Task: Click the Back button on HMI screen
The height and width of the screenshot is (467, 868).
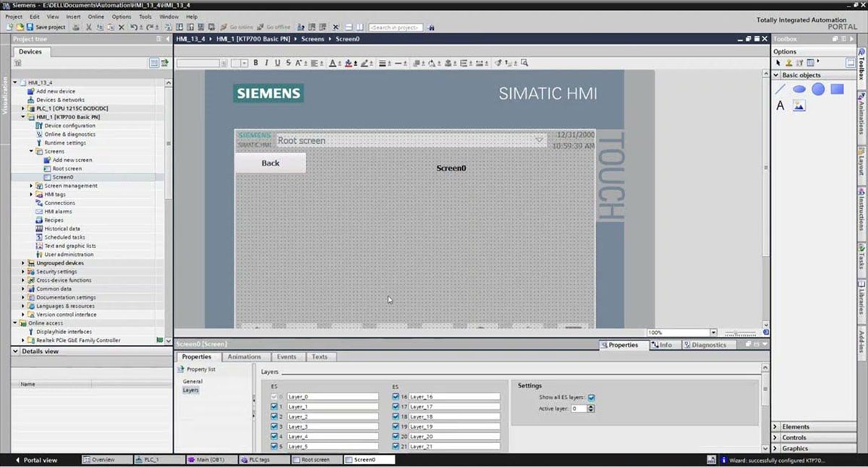Action: click(271, 163)
